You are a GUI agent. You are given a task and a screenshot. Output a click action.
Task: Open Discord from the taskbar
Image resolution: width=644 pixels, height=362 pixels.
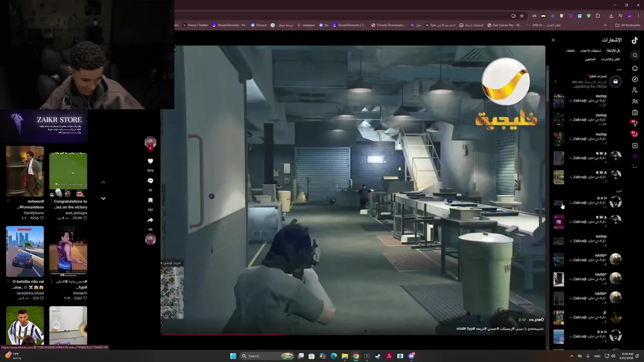[x=411, y=356]
